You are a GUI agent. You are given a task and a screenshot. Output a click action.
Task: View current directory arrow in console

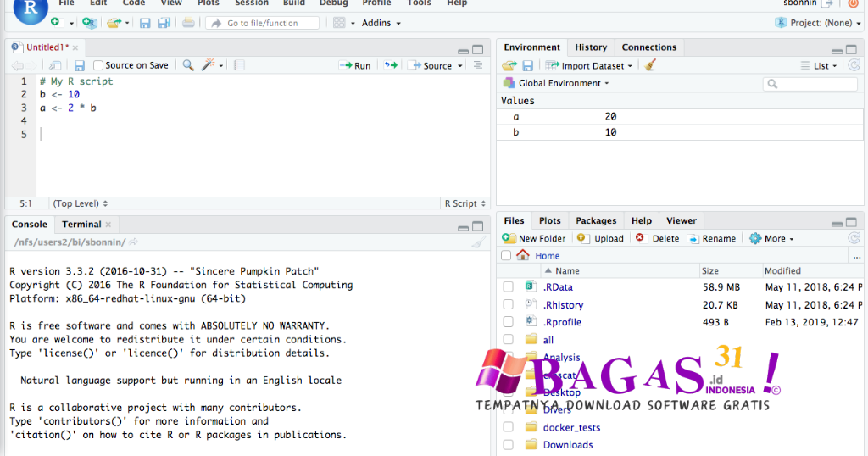pyautogui.click(x=133, y=242)
